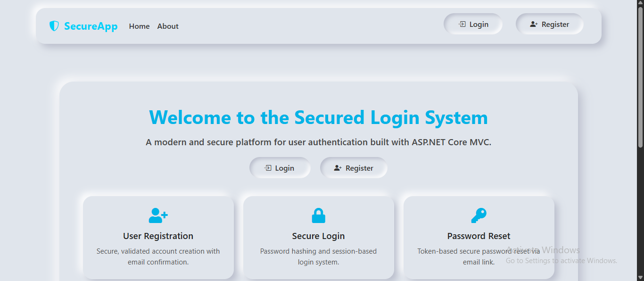Click the User Registration card heading

(158, 236)
